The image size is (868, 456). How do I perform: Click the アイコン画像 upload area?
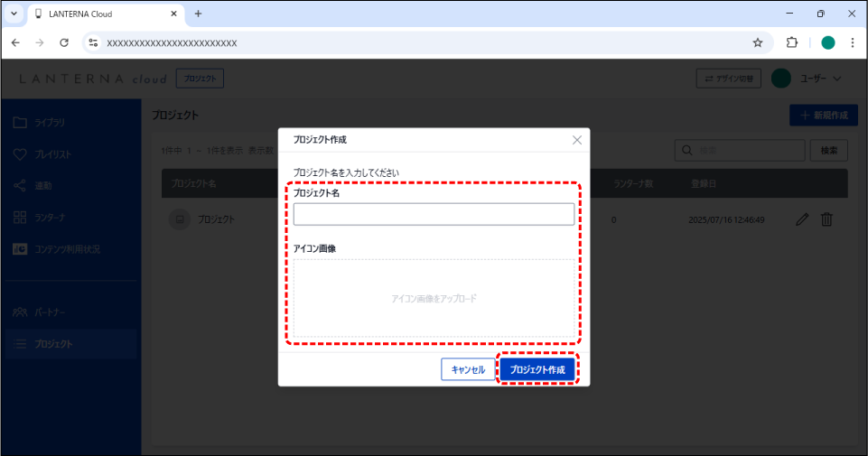pyautogui.click(x=434, y=298)
